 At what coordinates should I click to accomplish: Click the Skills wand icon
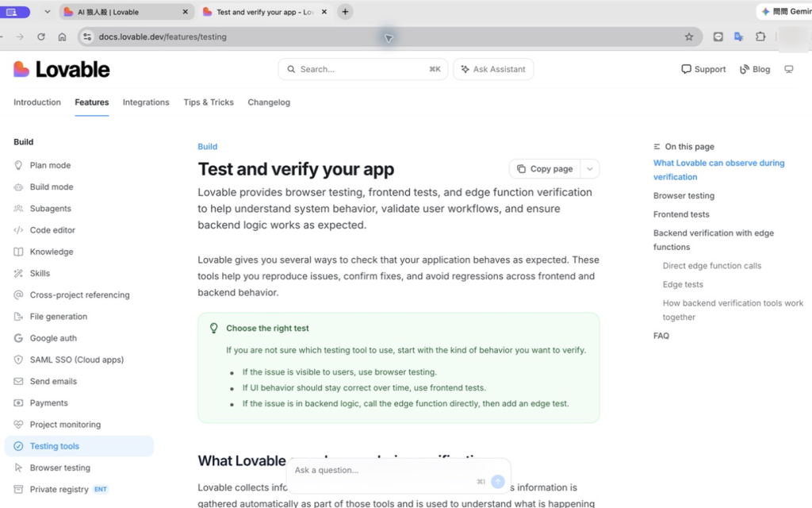pyautogui.click(x=18, y=273)
